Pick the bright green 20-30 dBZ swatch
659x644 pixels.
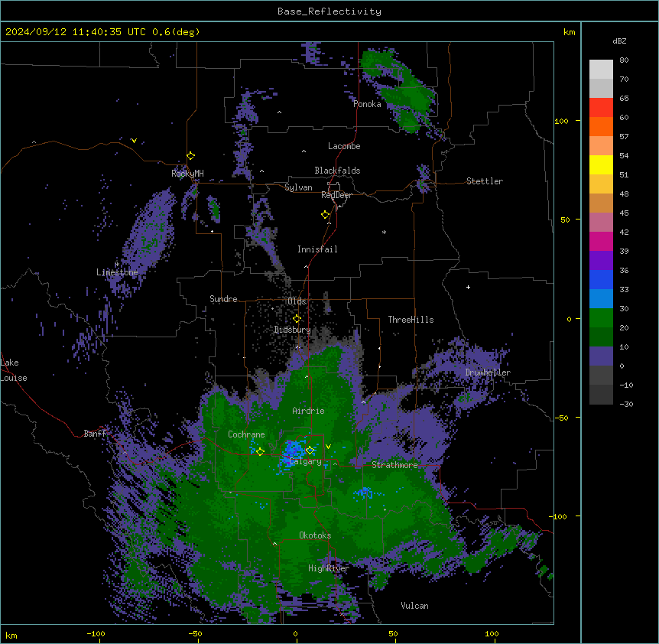[601, 318]
